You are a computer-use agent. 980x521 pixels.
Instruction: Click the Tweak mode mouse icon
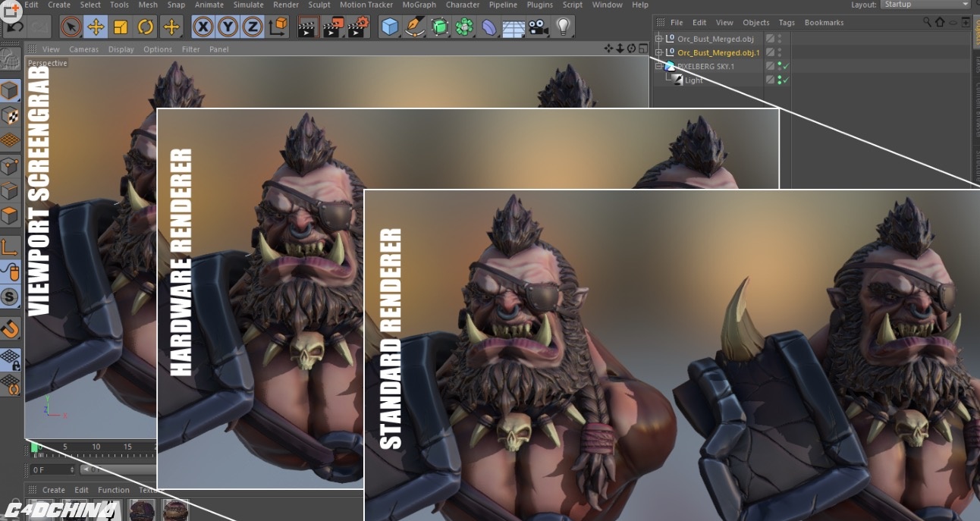pos(11,271)
